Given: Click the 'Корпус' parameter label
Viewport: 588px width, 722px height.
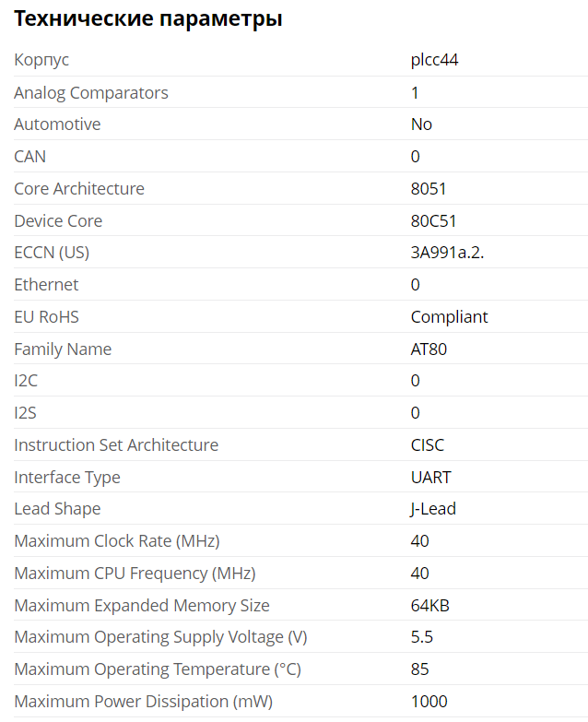Looking at the screenshot, I should point(41,60).
